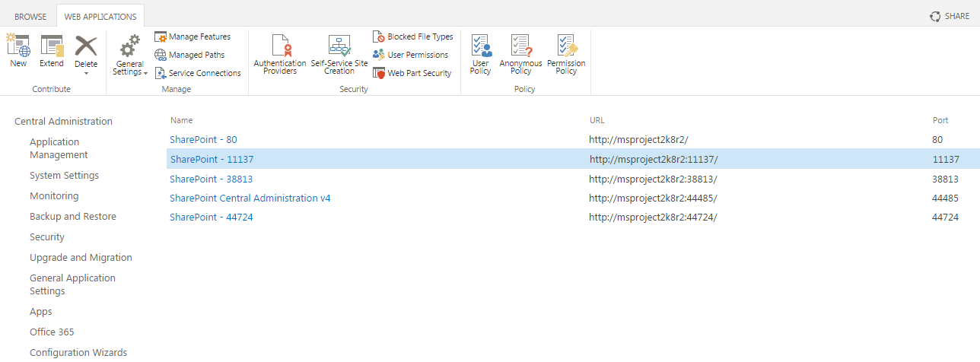Click the Permission Policy icon

click(567, 46)
